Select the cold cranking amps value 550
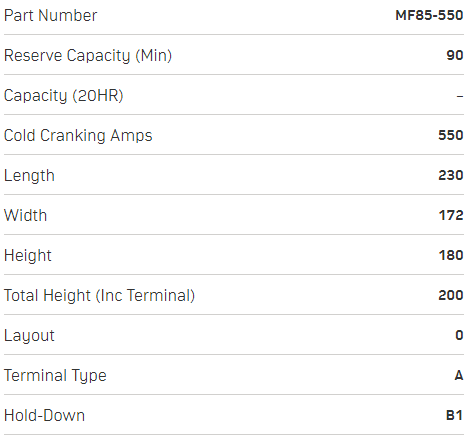 451,135
